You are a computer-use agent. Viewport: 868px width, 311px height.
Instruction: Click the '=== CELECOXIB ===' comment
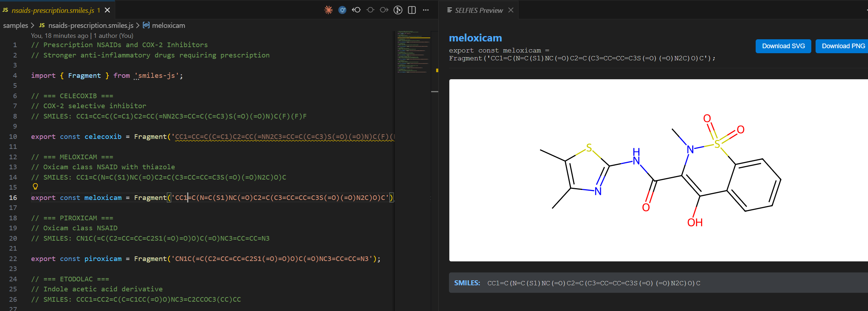tap(72, 96)
